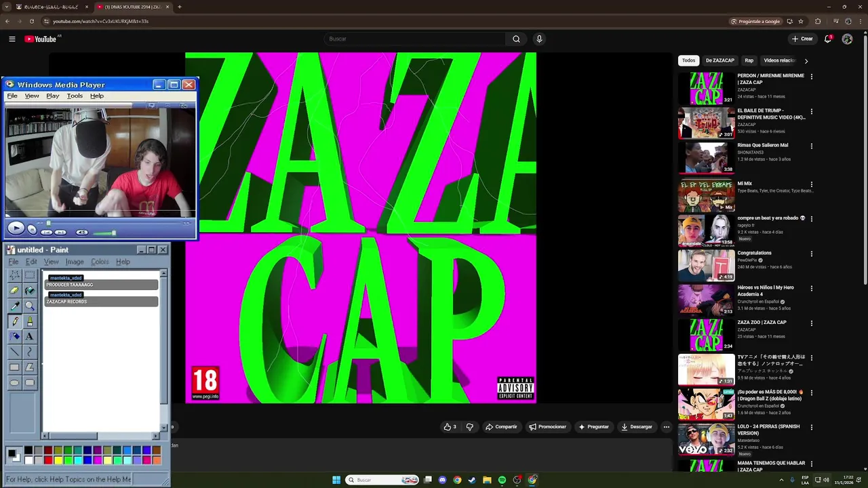Open the Play menu in Media Player
Image resolution: width=868 pixels, height=488 pixels.
[x=53, y=96]
